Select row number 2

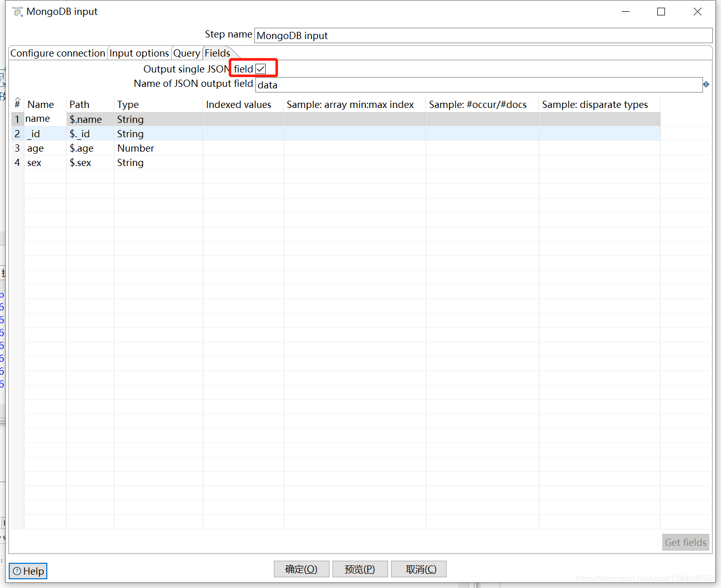[x=17, y=134]
